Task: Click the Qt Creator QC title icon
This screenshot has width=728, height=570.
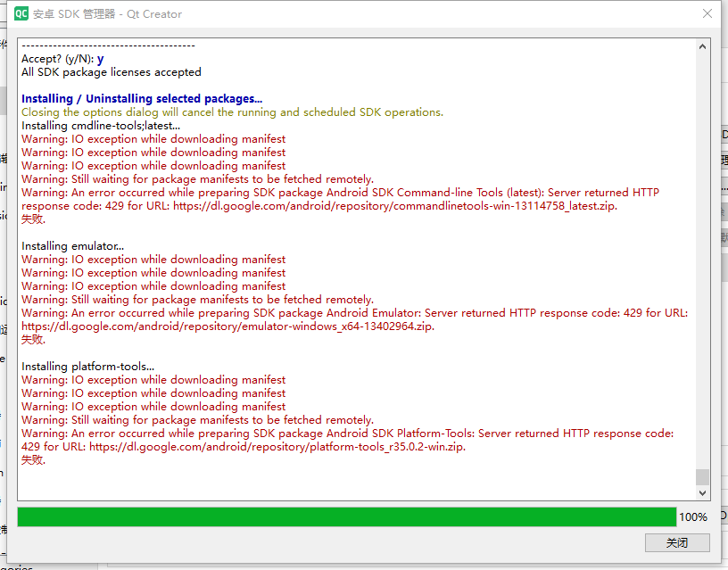Action: tap(21, 14)
